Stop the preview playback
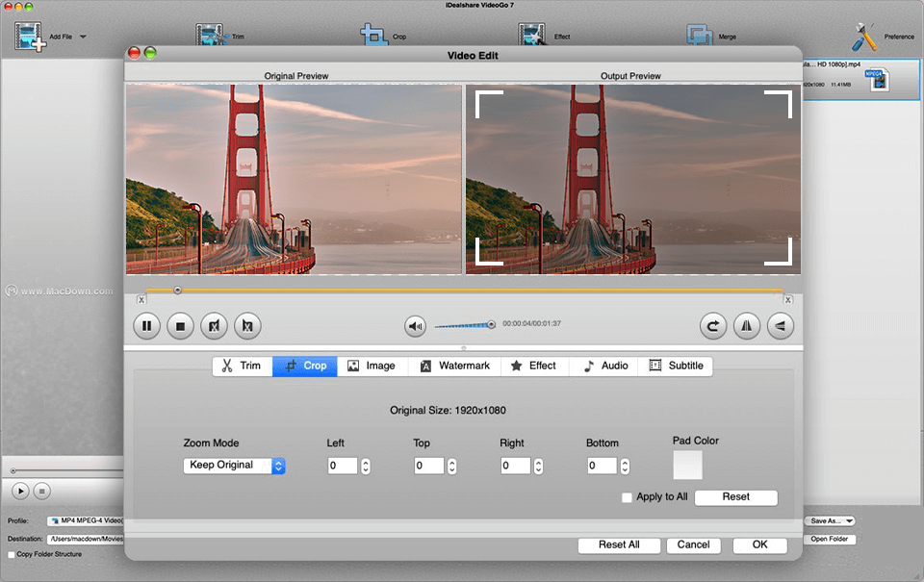 180,325
